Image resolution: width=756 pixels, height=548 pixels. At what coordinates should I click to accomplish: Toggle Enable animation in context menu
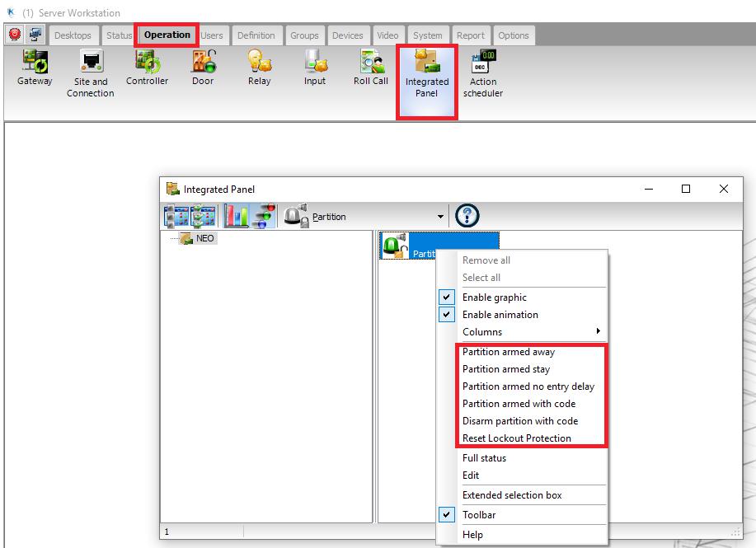click(500, 315)
